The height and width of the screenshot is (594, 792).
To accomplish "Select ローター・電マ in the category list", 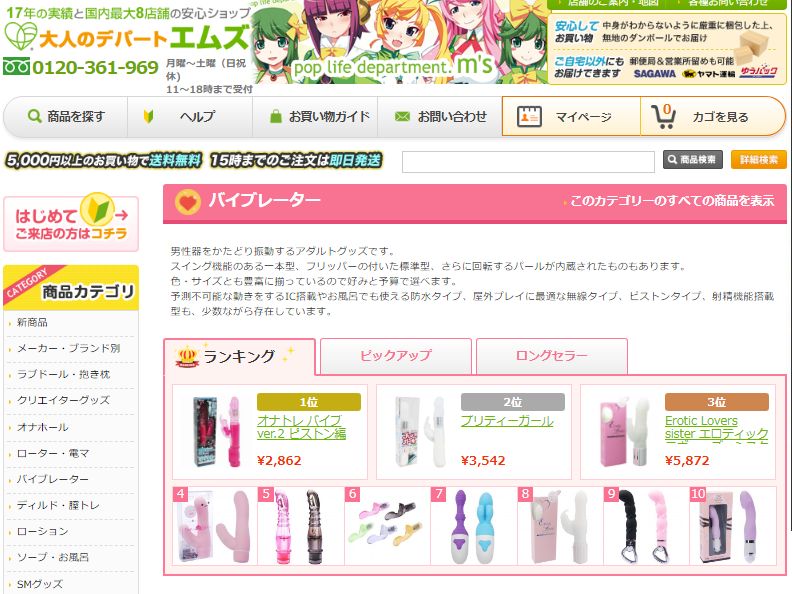I will coord(53,453).
